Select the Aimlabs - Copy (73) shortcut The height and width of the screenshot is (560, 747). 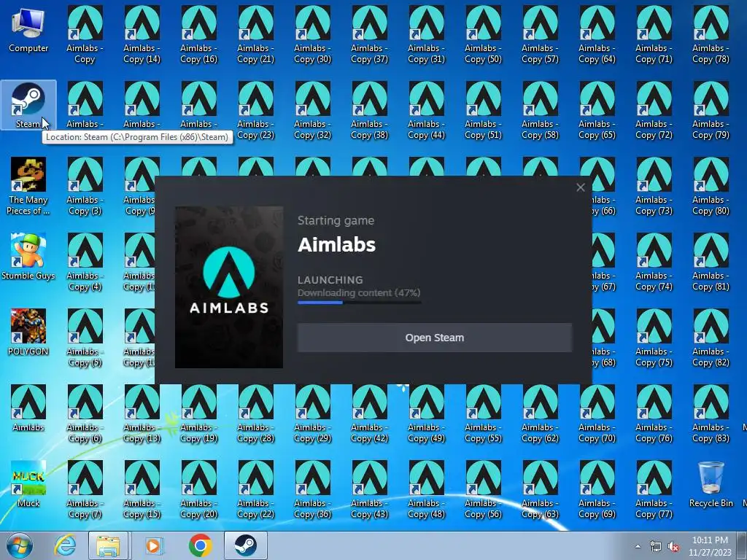654,187
